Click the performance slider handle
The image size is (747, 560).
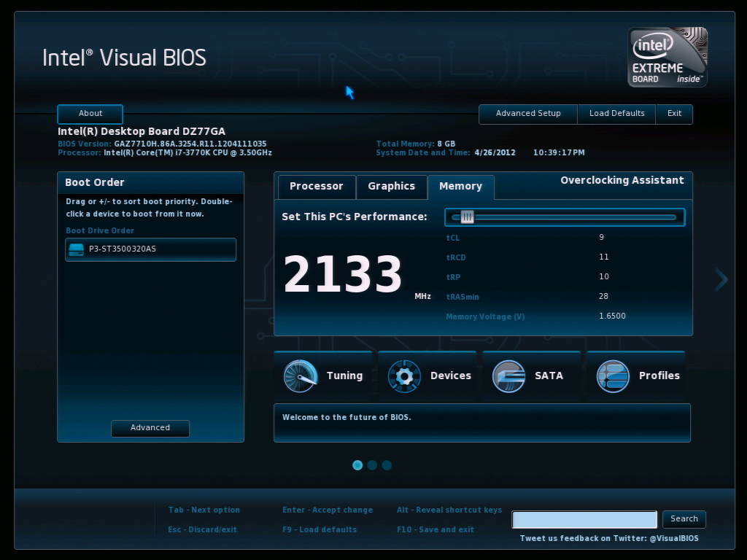point(468,217)
